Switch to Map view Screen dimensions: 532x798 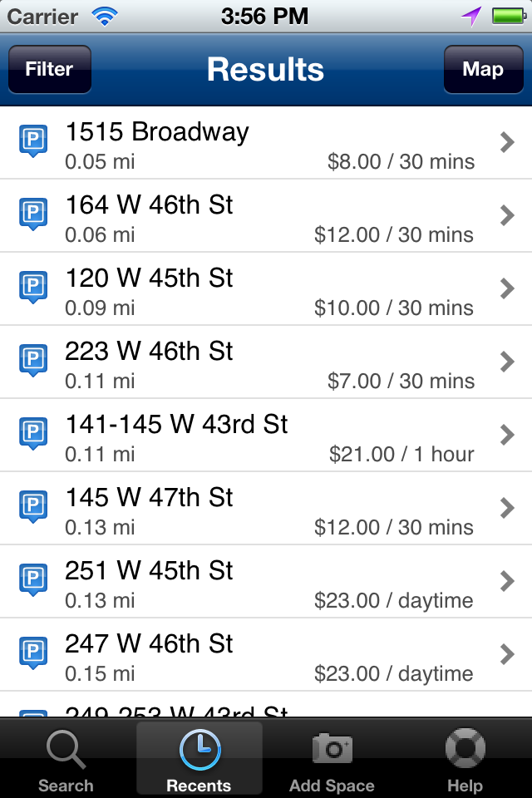[x=483, y=69]
